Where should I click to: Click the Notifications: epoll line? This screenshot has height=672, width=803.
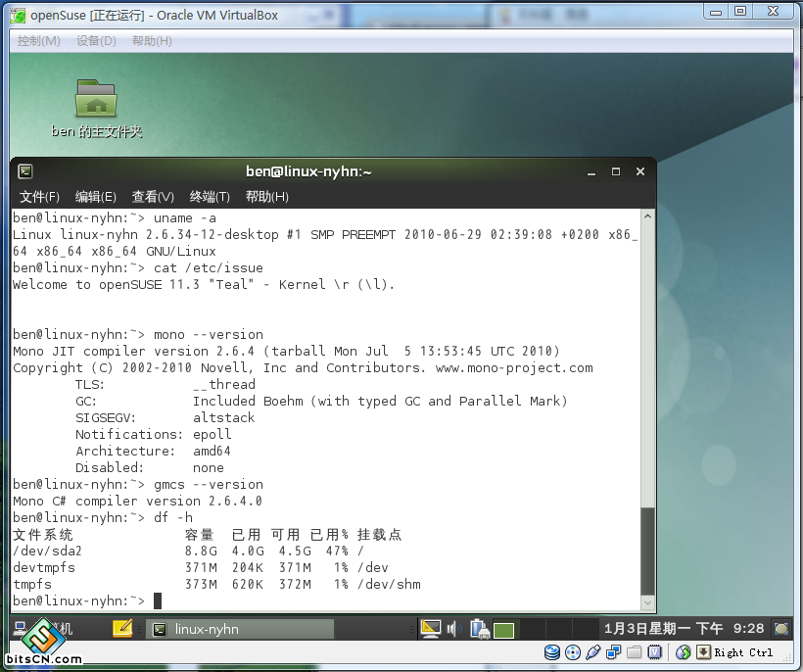tap(153, 434)
